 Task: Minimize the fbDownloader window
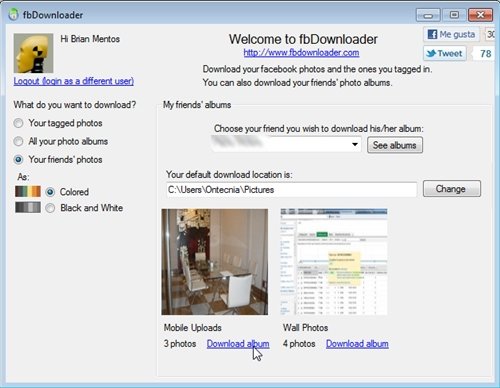[x=428, y=15]
